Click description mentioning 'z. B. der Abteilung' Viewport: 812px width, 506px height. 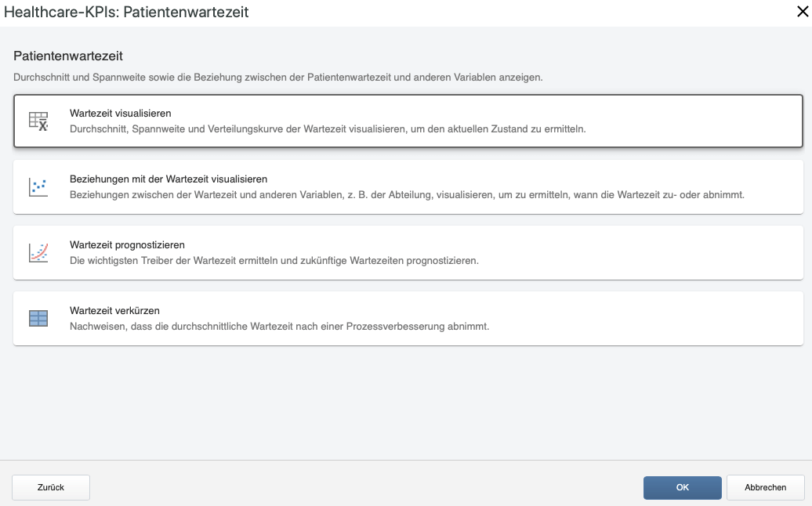tap(407, 194)
